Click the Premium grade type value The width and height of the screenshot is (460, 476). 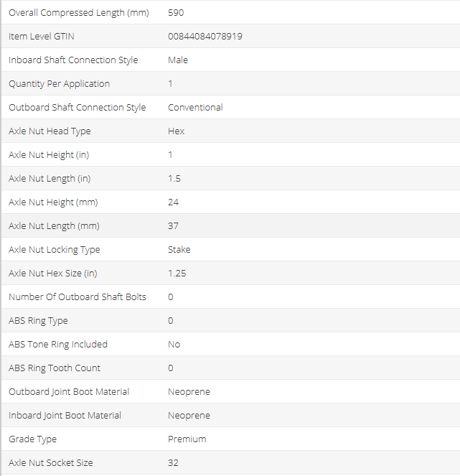pos(187,439)
